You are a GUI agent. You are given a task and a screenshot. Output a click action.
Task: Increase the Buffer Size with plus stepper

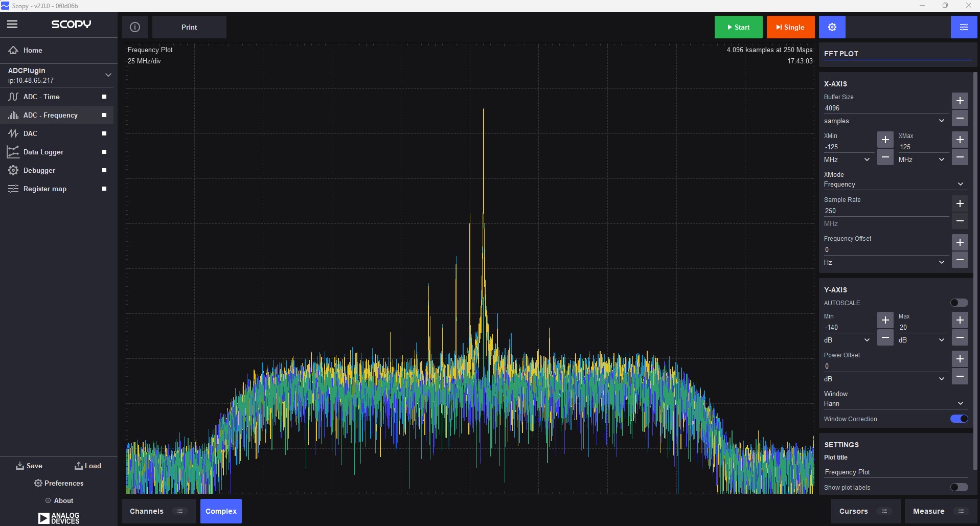point(960,101)
